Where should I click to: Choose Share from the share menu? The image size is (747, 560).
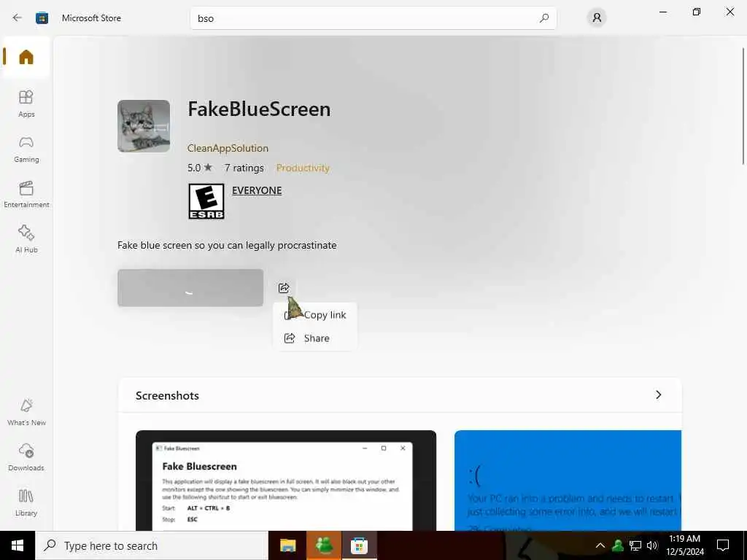click(315, 338)
